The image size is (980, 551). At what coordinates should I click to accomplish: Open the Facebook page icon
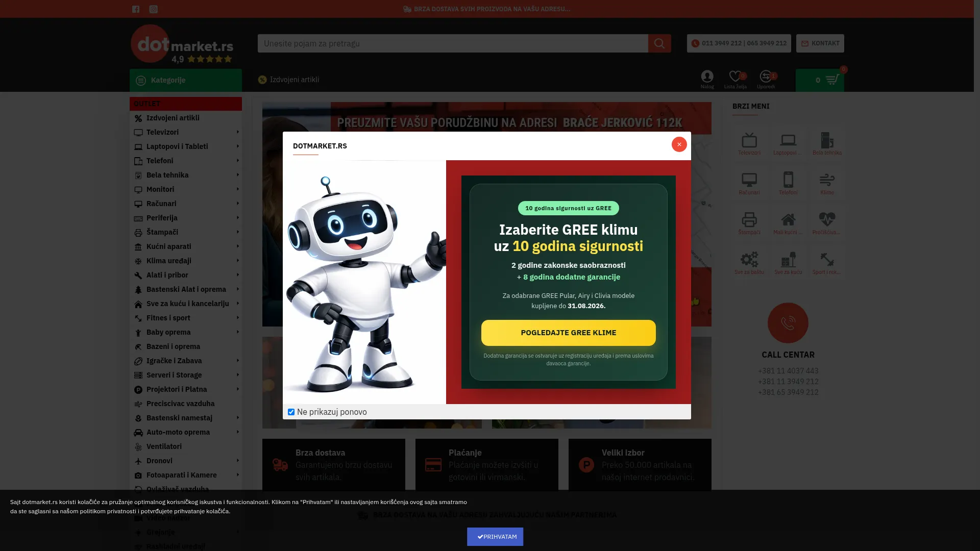pos(136,9)
